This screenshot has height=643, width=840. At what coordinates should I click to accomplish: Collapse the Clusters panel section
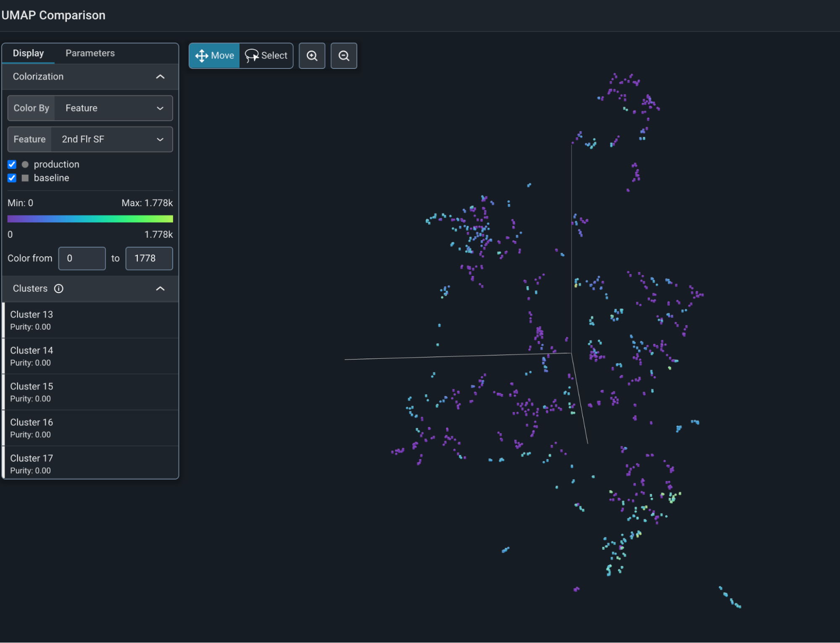pyautogui.click(x=160, y=289)
